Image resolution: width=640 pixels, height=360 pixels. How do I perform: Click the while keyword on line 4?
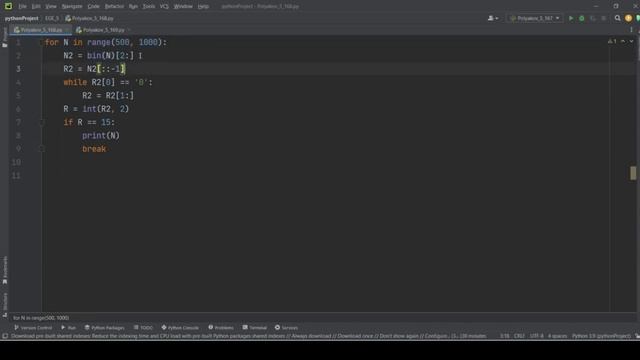pos(75,82)
